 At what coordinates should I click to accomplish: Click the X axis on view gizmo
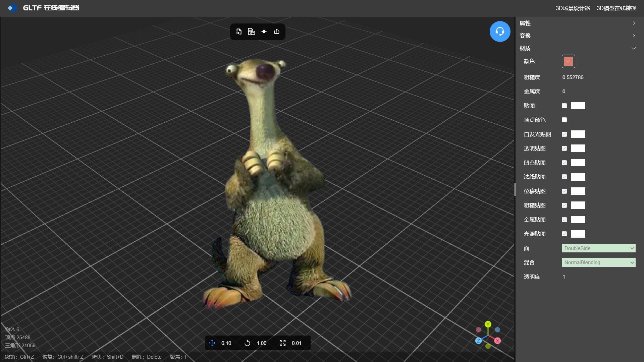[497, 341]
